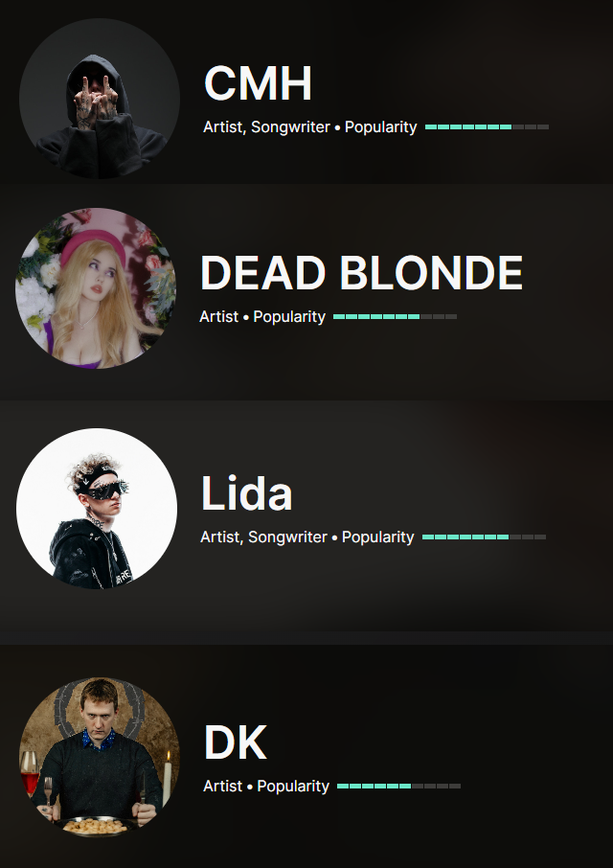Image resolution: width=613 pixels, height=868 pixels.
Task: Click Lida's popularity bar
Action: [484, 537]
